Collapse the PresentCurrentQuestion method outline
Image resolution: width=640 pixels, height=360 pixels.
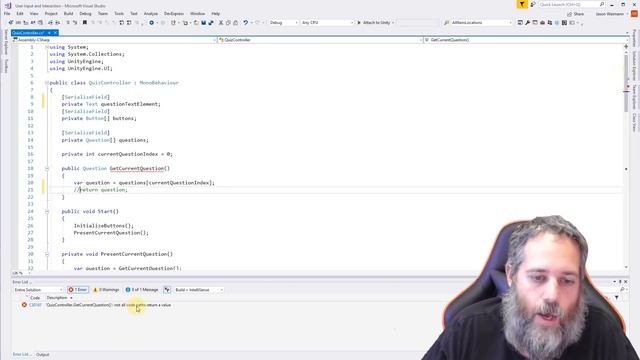coord(47,254)
